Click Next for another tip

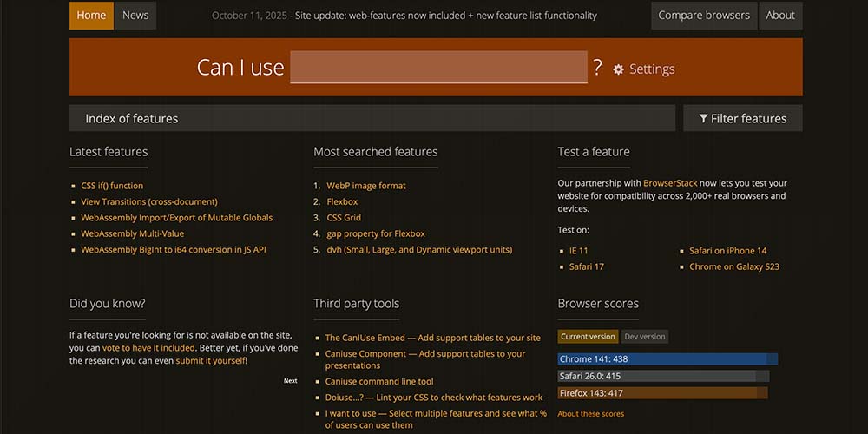click(x=291, y=381)
